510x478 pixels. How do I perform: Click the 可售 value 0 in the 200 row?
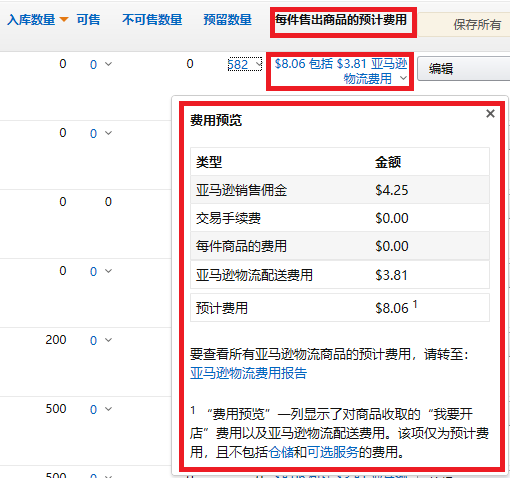click(93, 340)
